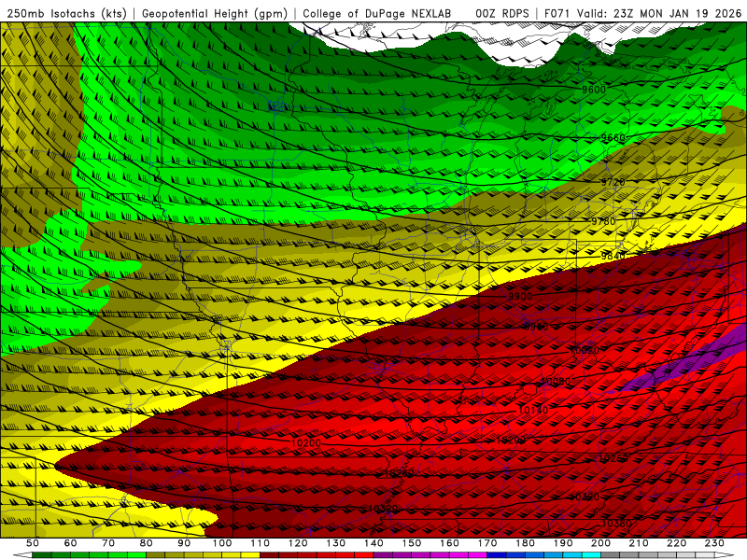Select the 'Geopotential Height (gpm)' header label
Image resolution: width=747 pixels, height=560 pixels.
click(215, 14)
